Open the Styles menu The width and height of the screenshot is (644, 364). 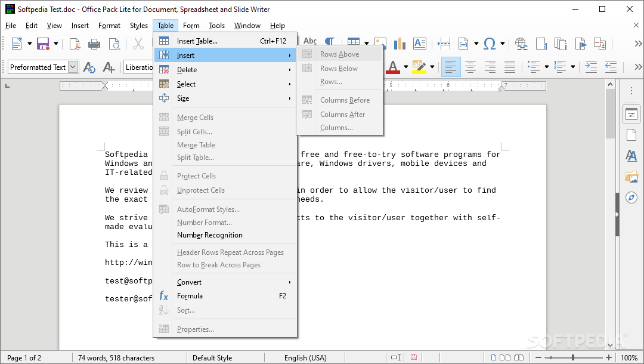point(139,26)
